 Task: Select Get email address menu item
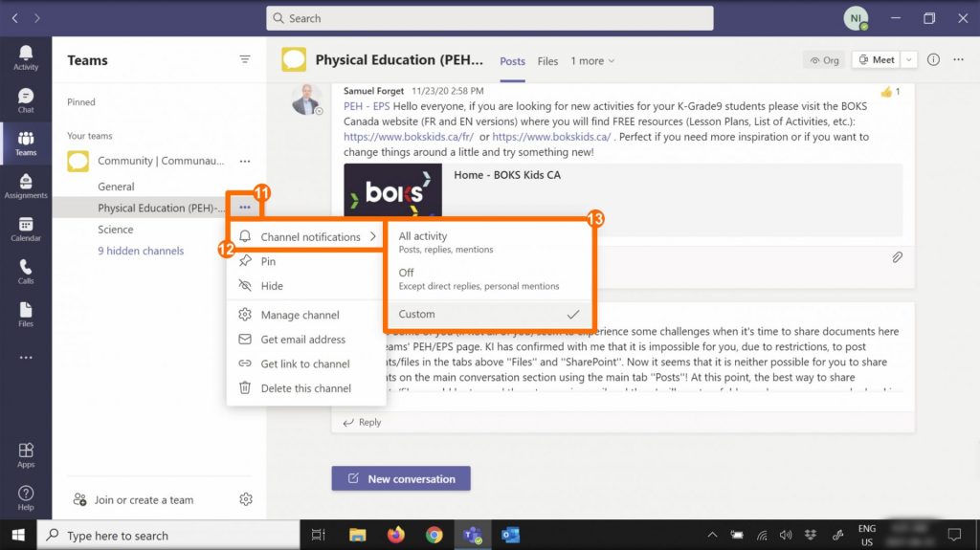[306, 340]
